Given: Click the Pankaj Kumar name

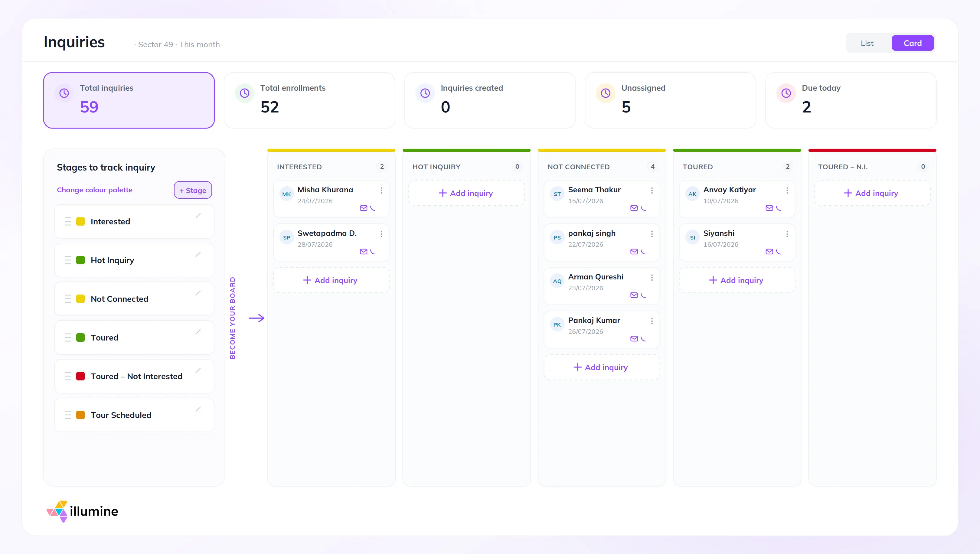Looking at the screenshot, I should pos(594,320).
